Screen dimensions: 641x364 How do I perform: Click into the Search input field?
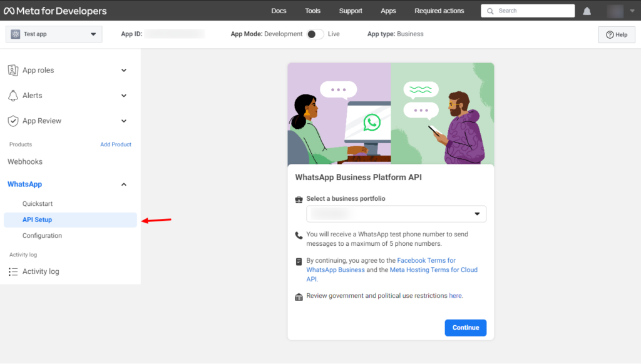click(533, 11)
